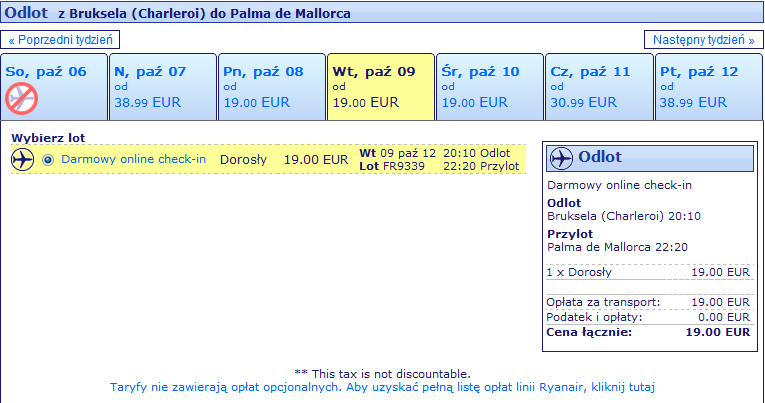765x403 pixels.
Task: Click the Opłata za transport line
Action: [648, 302]
